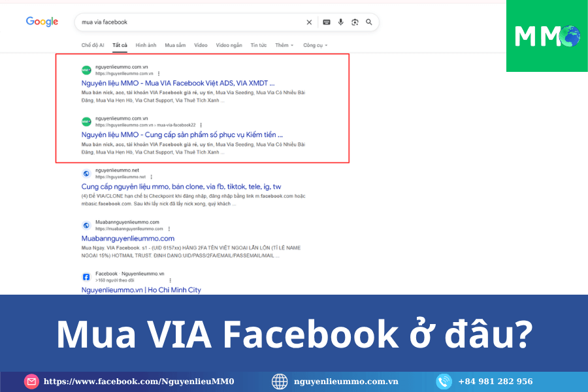
Task: Go to the Google logo homepage
Action: pyautogui.click(x=42, y=22)
